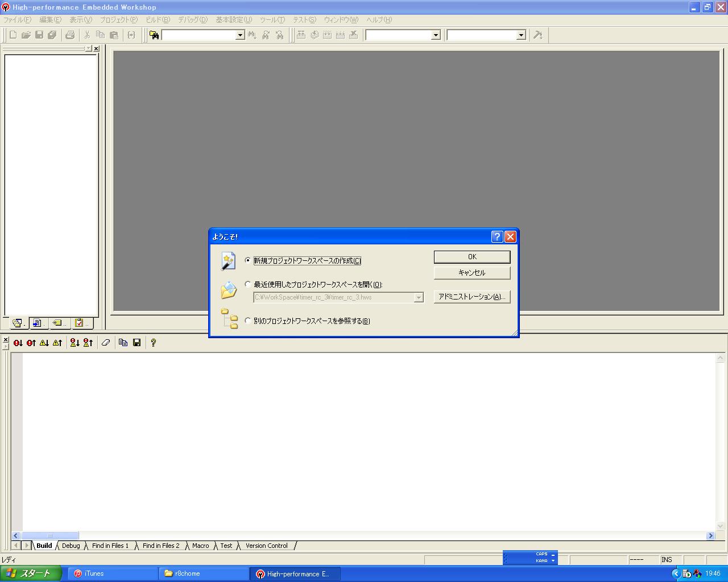
Task: Save output window contents with floppy icon
Action: click(x=137, y=343)
